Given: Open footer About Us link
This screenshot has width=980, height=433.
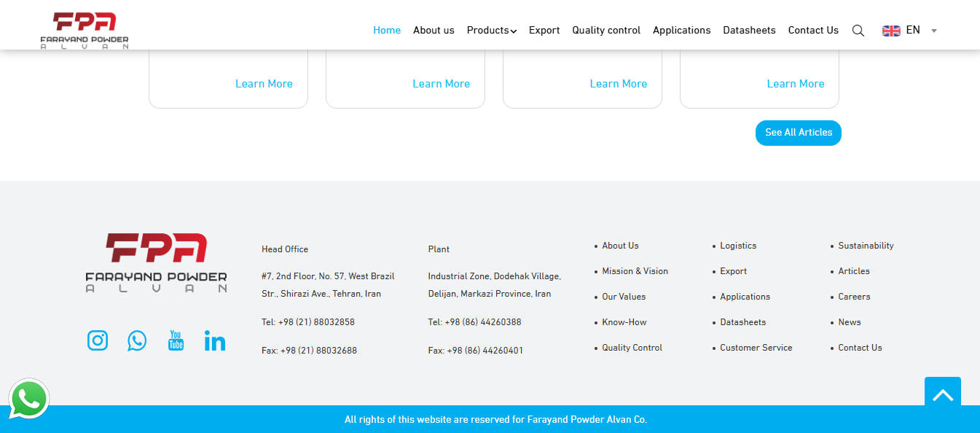Looking at the screenshot, I should pos(620,246).
